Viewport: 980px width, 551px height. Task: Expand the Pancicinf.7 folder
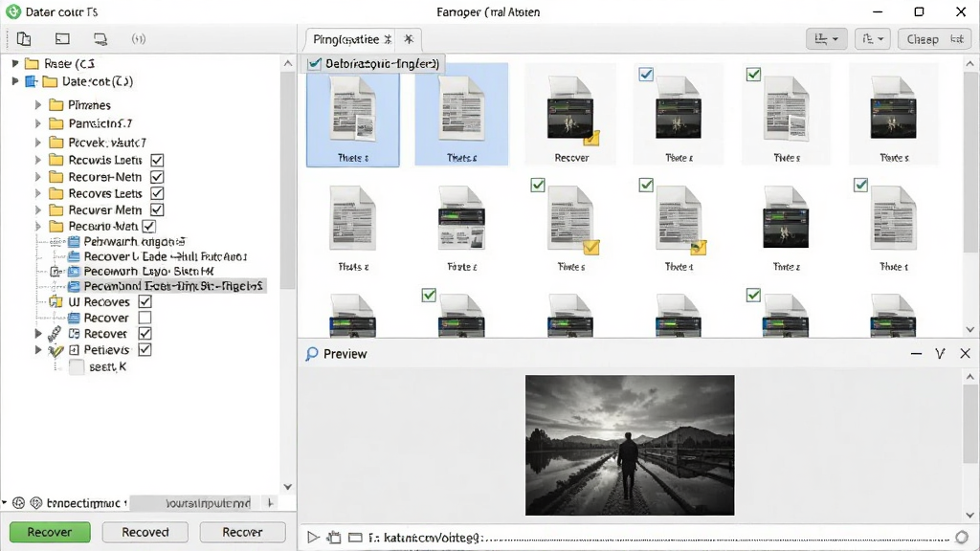pyautogui.click(x=38, y=123)
